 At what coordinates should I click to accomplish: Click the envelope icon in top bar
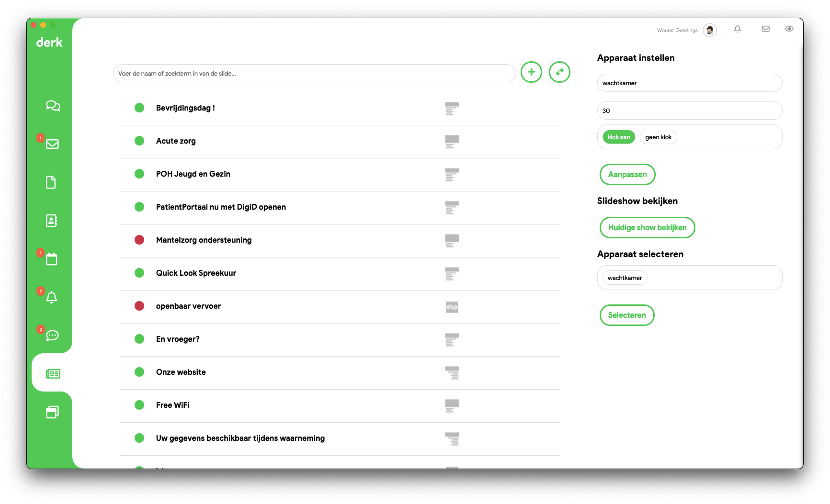(x=766, y=29)
